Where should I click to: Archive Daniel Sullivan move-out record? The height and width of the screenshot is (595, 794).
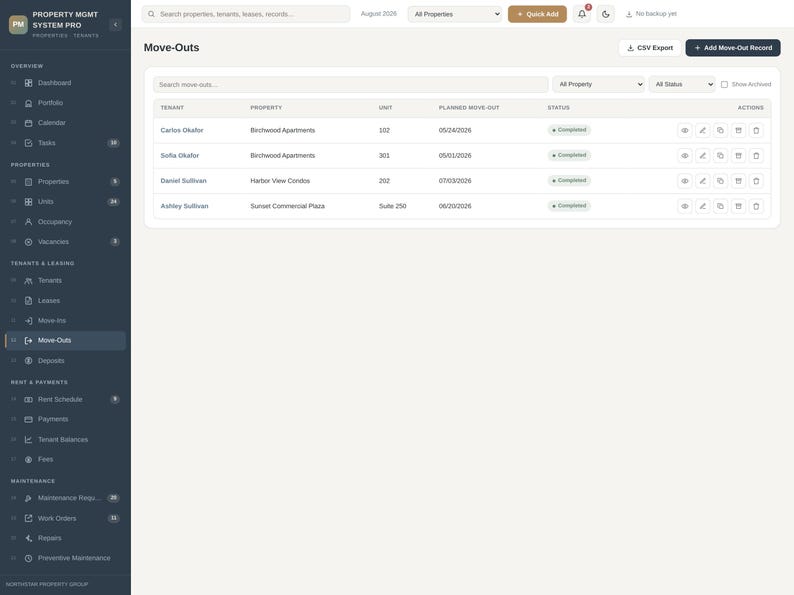coord(738,181)
